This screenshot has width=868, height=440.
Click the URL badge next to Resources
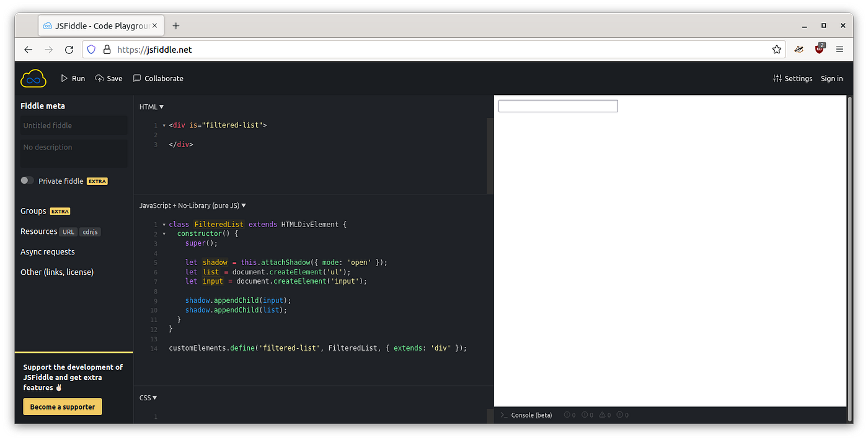pos(68,232)
